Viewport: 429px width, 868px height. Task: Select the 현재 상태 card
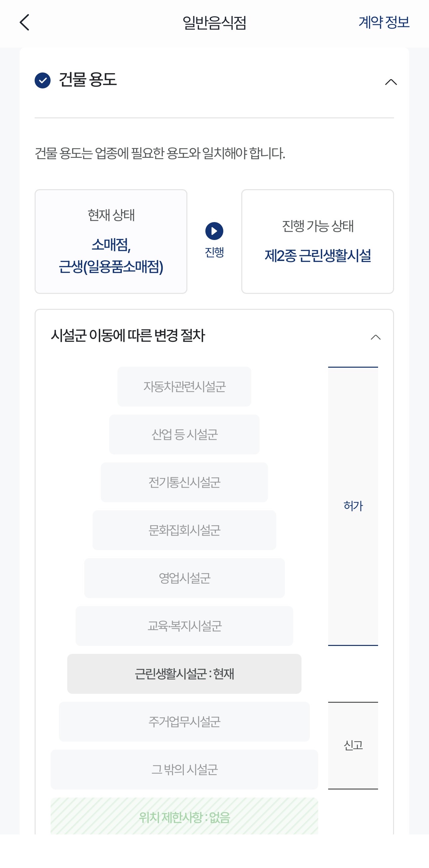click(x=111, y=241)
